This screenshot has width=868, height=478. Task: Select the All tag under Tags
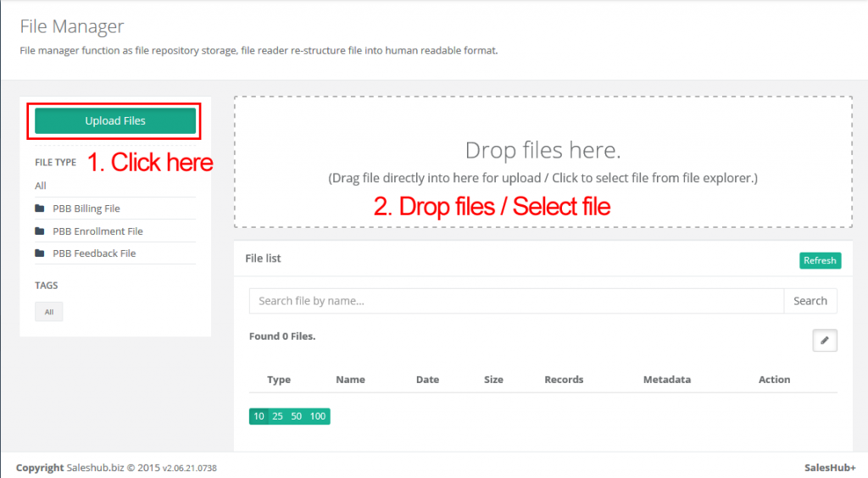click(49, 312)
